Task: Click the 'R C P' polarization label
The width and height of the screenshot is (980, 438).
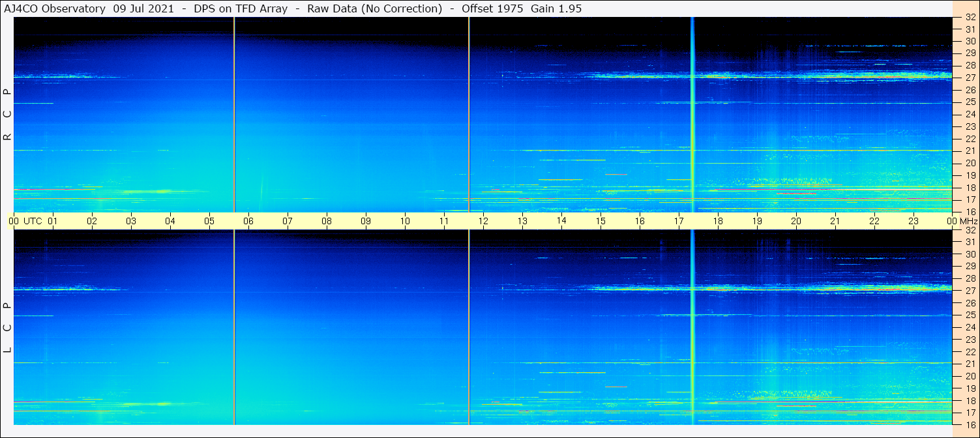Action: pyautogui.click(x=8, y=115)
